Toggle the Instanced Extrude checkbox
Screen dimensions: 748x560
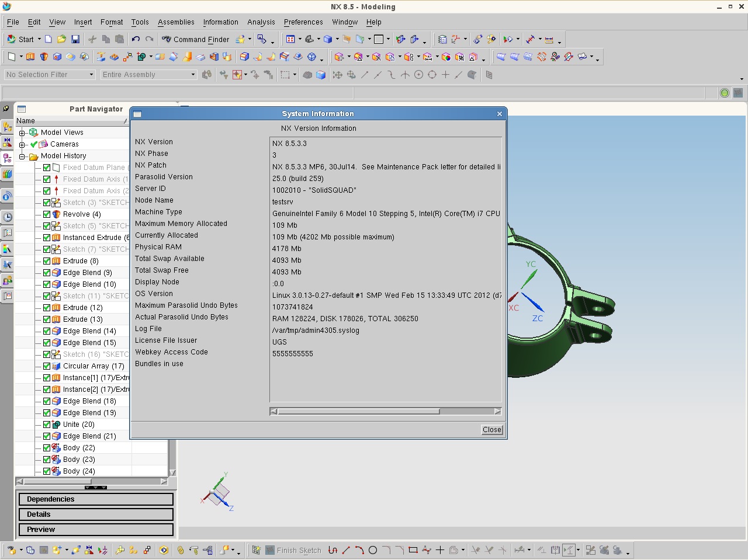[x=47, y=238]
